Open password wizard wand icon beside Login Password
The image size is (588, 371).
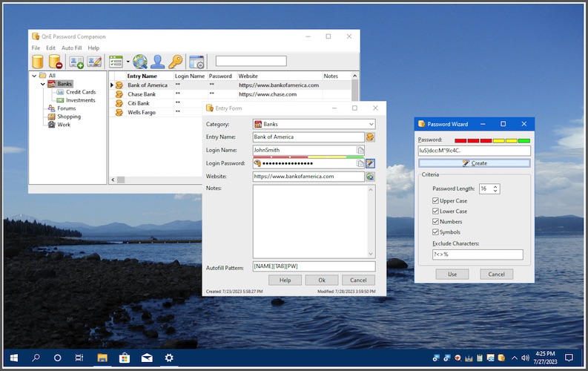[x=370, y=163]
